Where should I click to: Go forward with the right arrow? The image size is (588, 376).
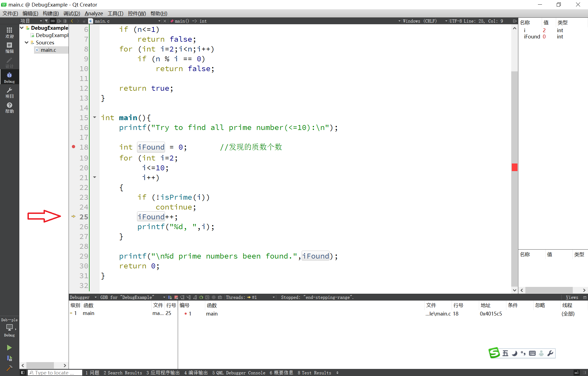[x=78, y=21]
